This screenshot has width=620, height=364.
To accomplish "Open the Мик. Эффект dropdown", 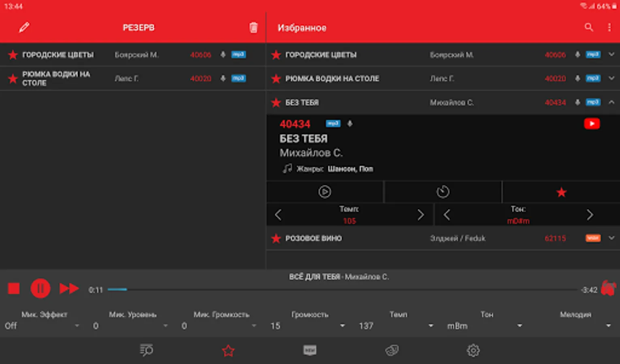I will click(43, 326).
